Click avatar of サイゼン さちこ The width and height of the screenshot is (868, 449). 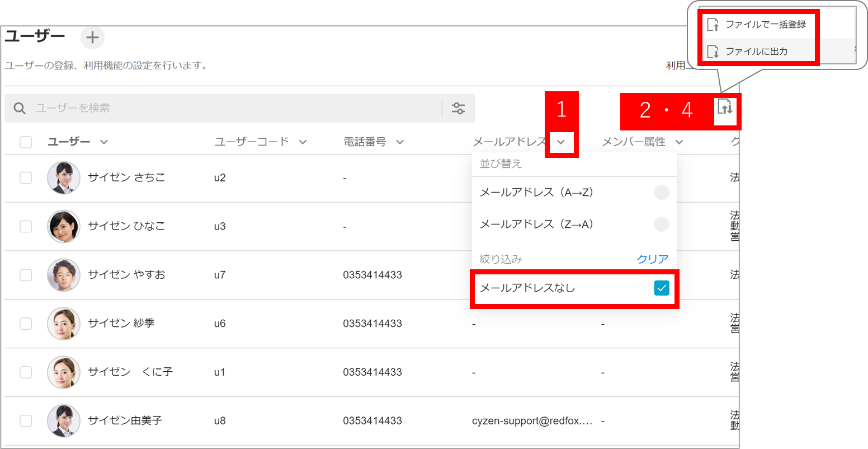click(x=64, y=178)
